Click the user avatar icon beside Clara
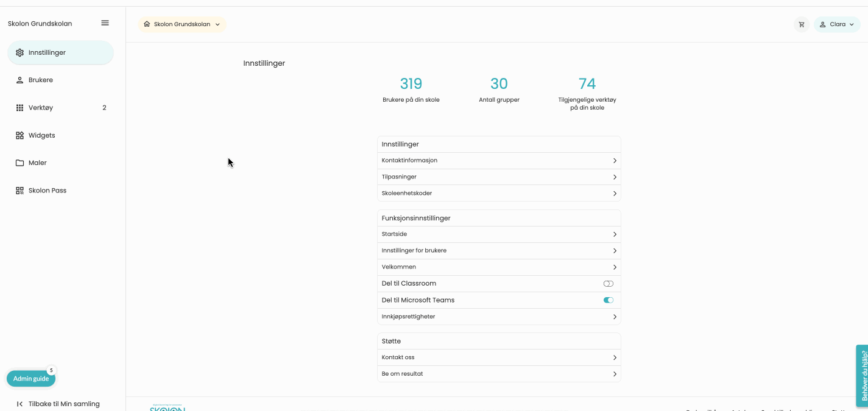 pyautogui.click(x=822, y=24)
